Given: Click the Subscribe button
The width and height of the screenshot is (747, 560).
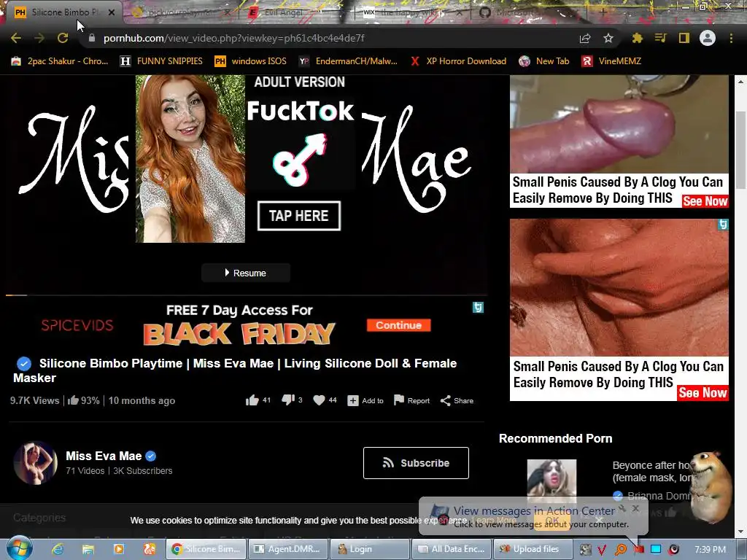Looking at the screenshot, I should [416, 463].
